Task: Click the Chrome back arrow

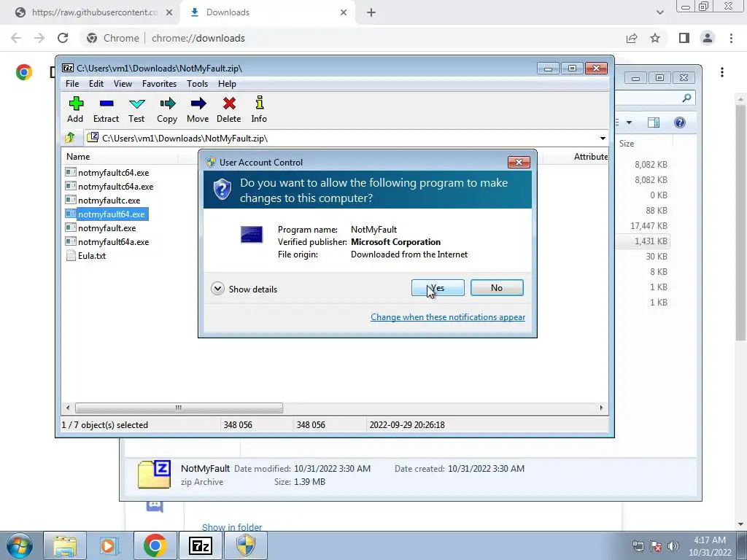Action: pyautogui.click(x=16, y=38)
